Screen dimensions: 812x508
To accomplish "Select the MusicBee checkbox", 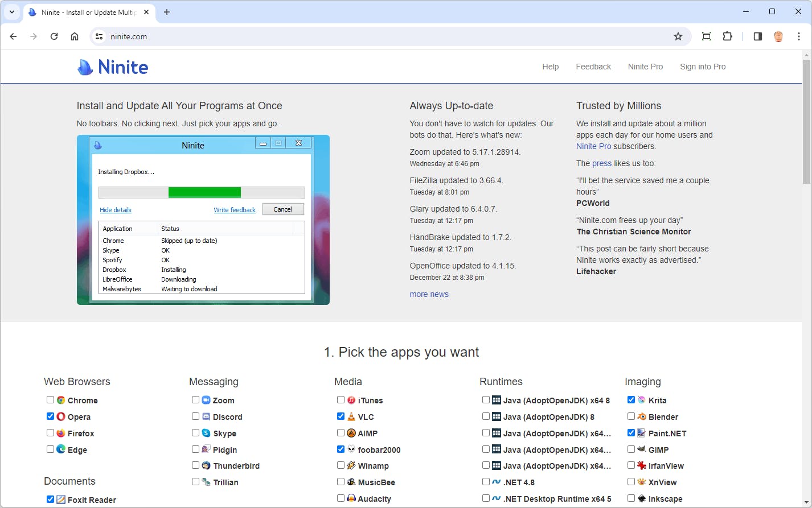I will (341, 482).
